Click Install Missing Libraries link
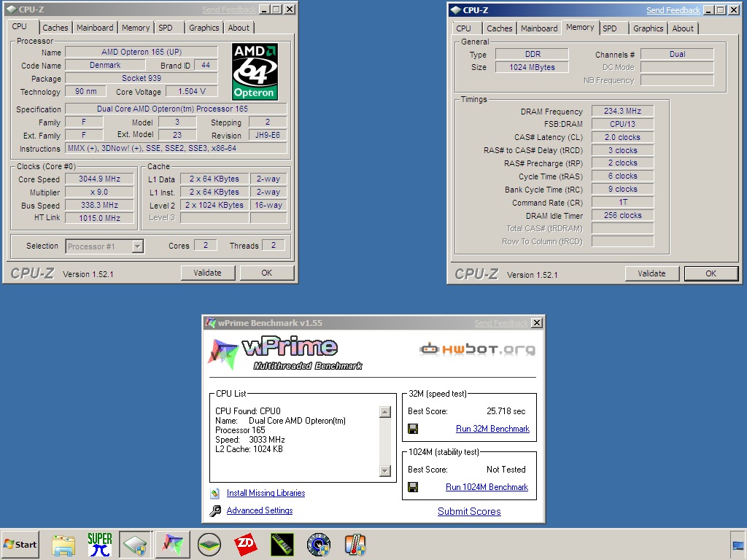This screenshot has height=560, width=747. 266,493
